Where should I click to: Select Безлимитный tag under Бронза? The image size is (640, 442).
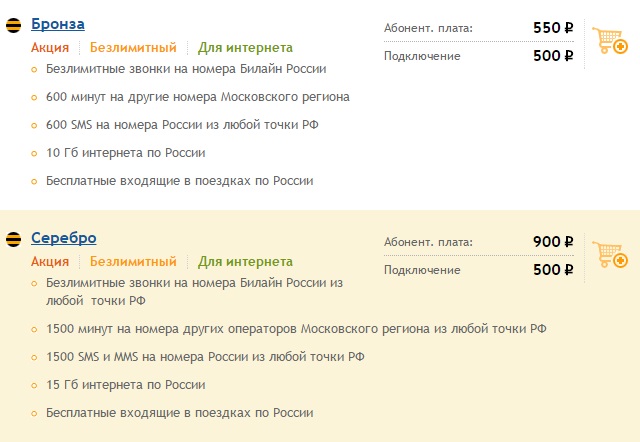133,48
